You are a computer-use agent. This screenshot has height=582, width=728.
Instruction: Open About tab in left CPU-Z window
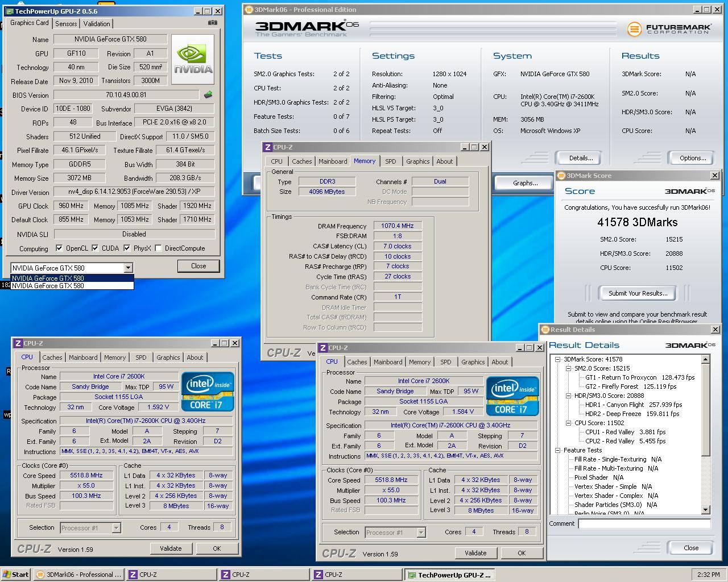195,357
